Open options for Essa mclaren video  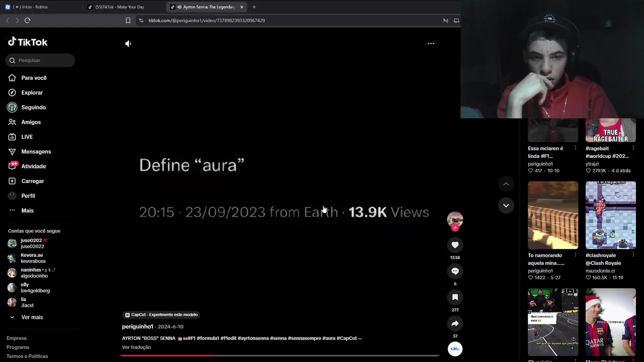tap(576, 148)
